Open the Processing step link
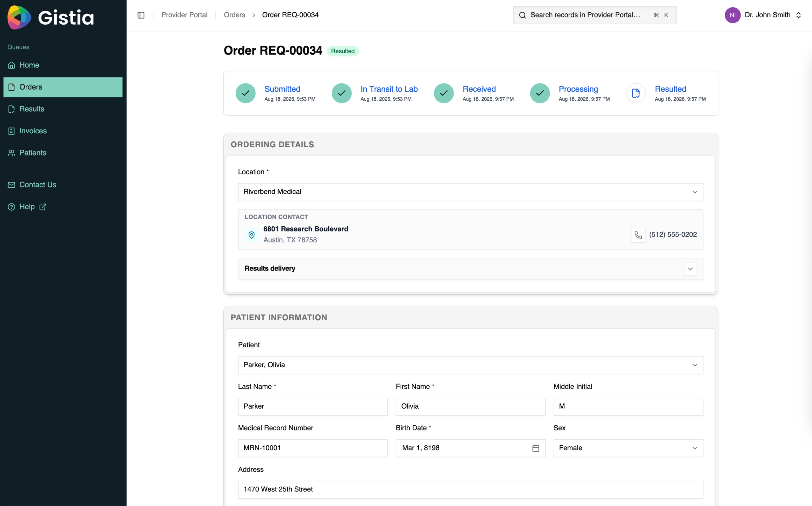 [578, 89]
